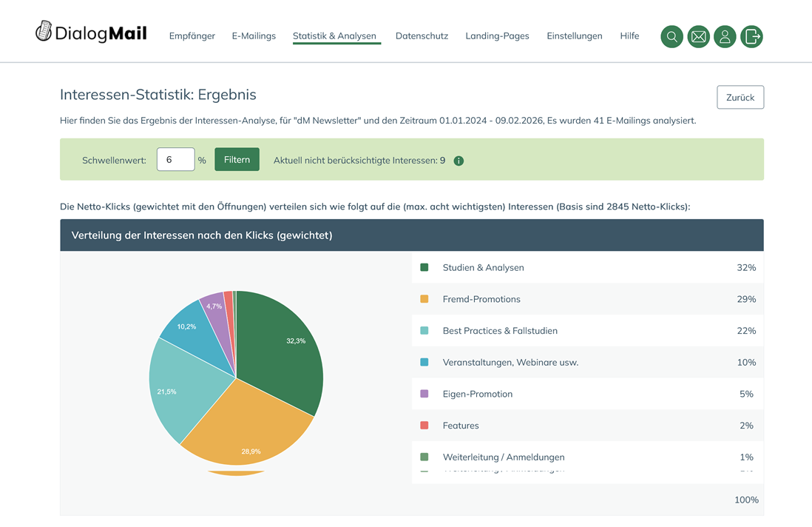812x527 pixels.
Task: Click the green Studien & Analysen swatch
Action: coord(424,267)
